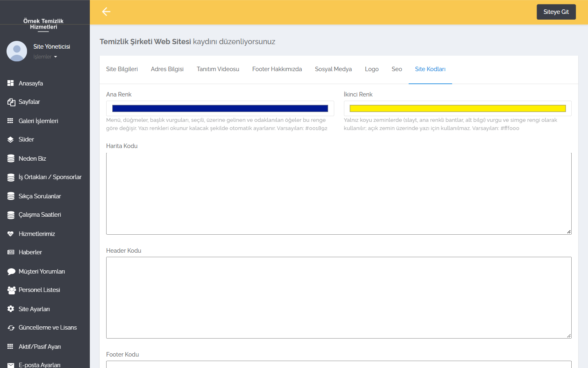588x368 pixels.
Task: Click the Site Yöneticisi avatar image
Action: pyautogui.click(x=17, y=51)
